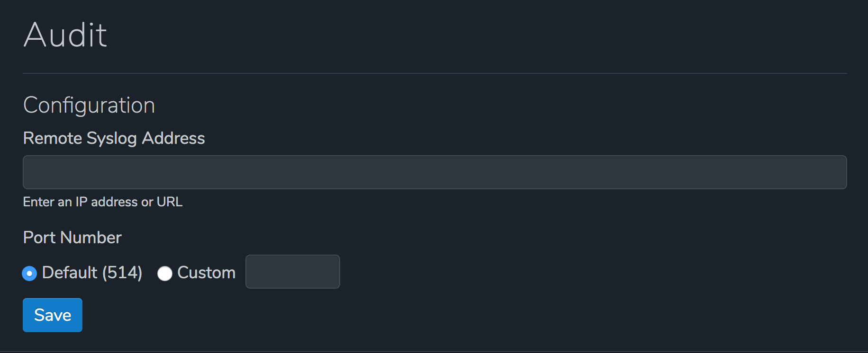Click the "Custom" label text
The height and width of the screenshot is (353, 868).
(206, 273)
